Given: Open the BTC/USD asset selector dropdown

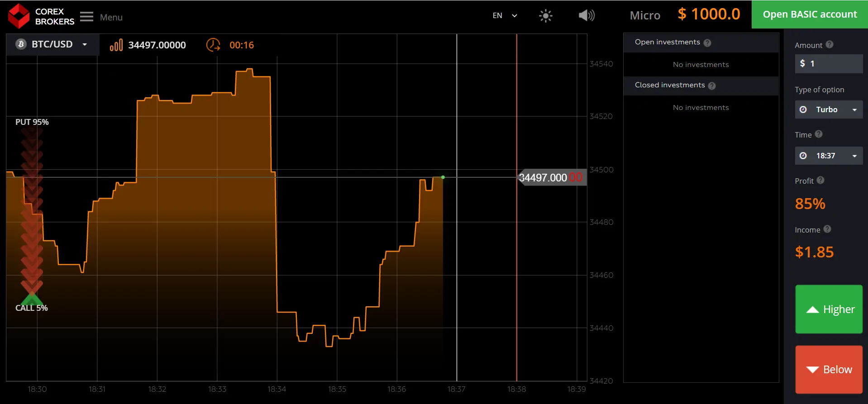Looking at the screenshot, I should point(52,44).
